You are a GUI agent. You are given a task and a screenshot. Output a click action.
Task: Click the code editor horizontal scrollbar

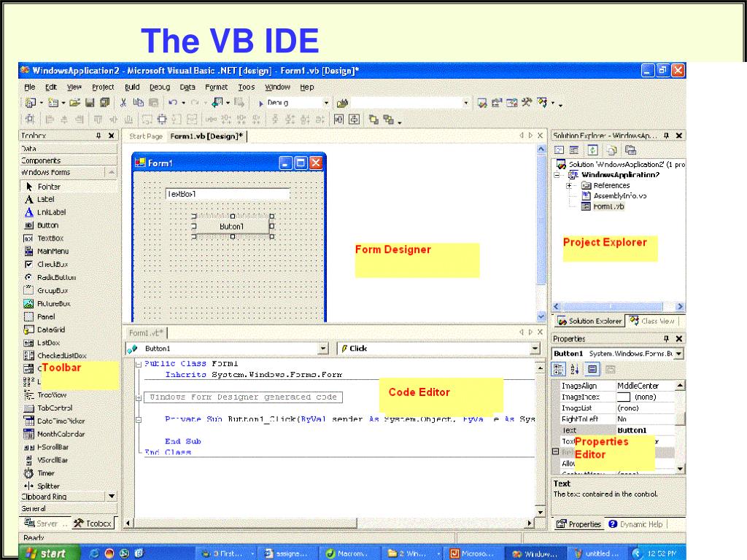pyautogui.click(x=330, y=523)
